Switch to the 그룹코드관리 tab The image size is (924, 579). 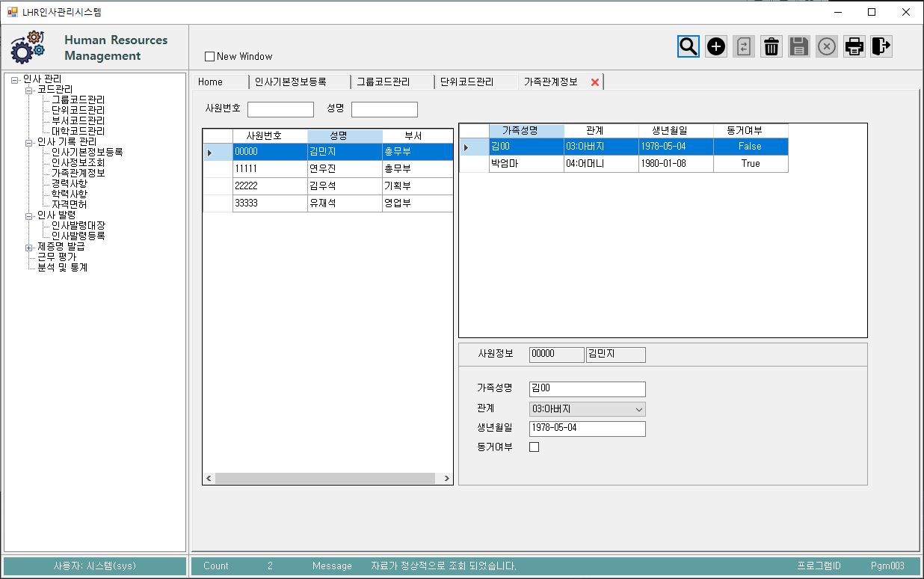click(392, 82)
